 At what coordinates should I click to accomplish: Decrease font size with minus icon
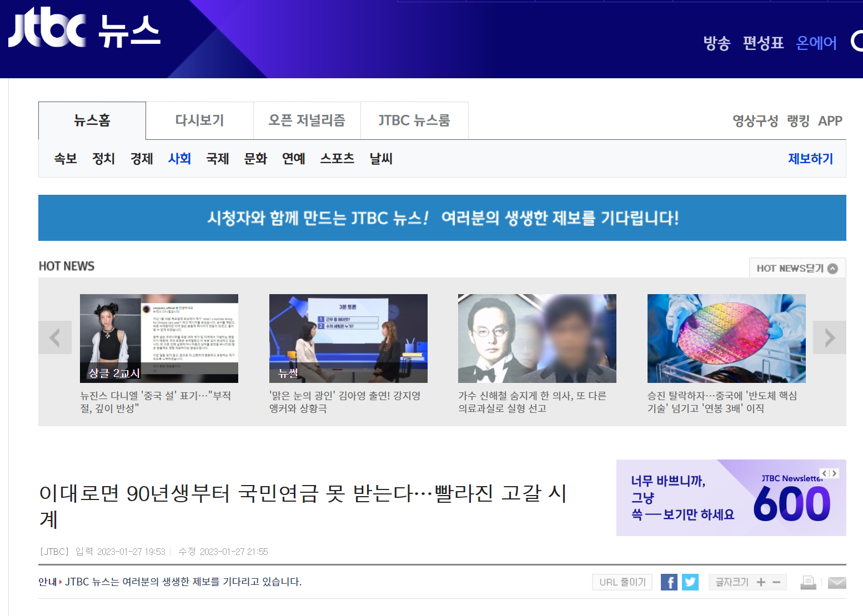(x=776, y=582)
